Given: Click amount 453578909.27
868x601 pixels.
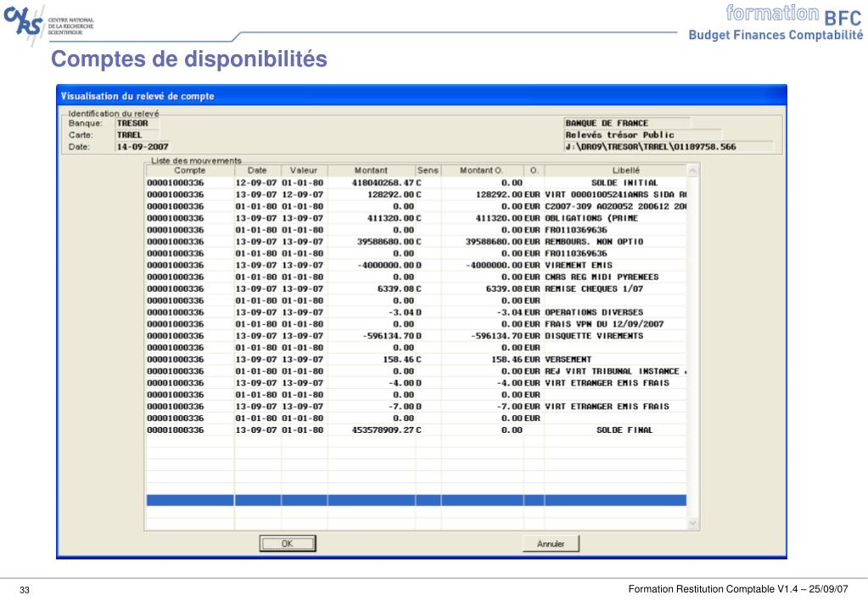Looking at the screenshot, I should pos(383,430).
